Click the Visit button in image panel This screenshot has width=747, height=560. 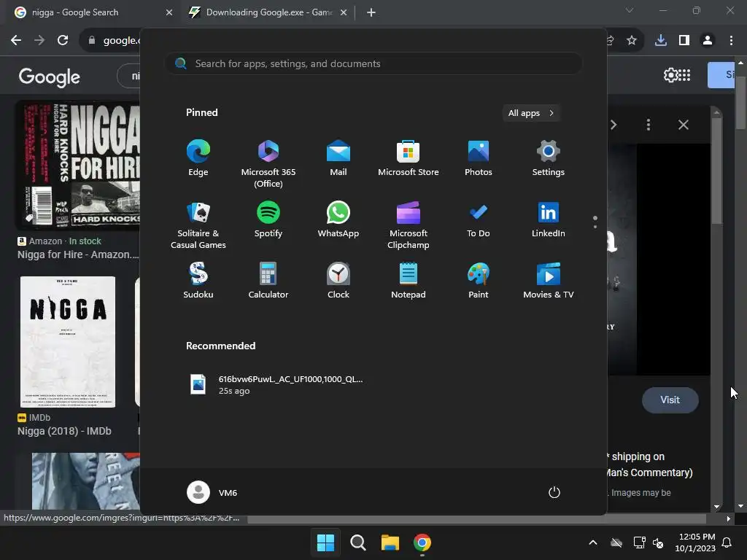pos(670,400)
